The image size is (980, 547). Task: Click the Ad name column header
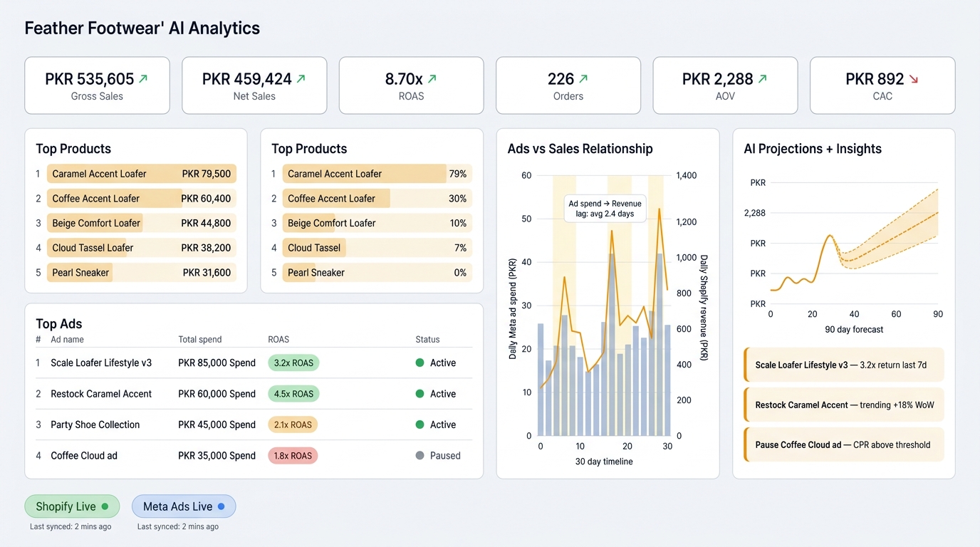(x=68, y=340)
